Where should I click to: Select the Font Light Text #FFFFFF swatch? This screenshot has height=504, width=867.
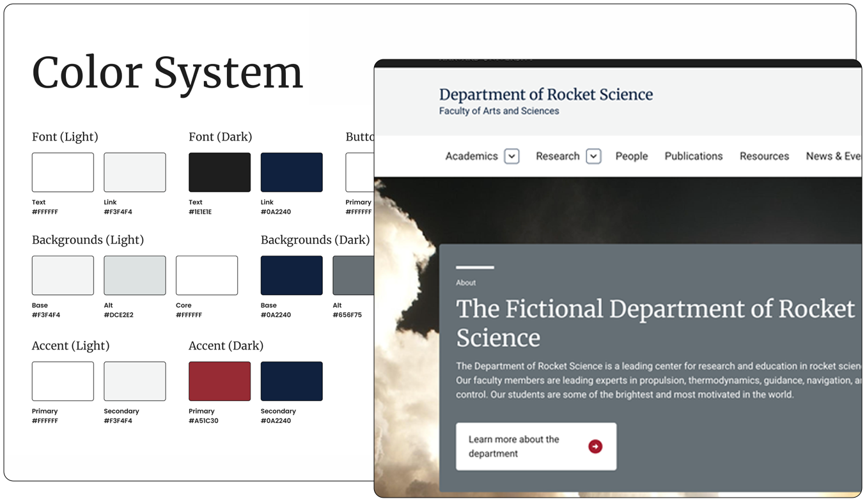pos(63,172)
